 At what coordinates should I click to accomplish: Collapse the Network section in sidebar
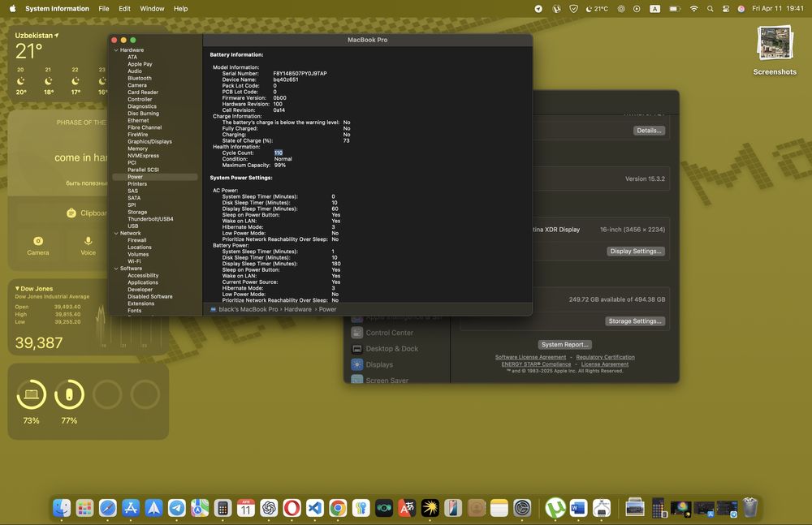(x=116, y=234)
